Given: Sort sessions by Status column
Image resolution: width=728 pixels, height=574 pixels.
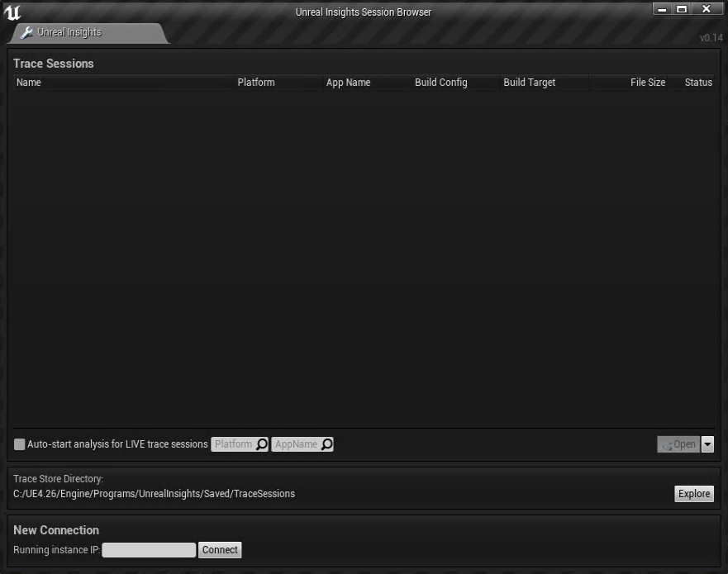Looking at the screenshot, I should 692,83.
